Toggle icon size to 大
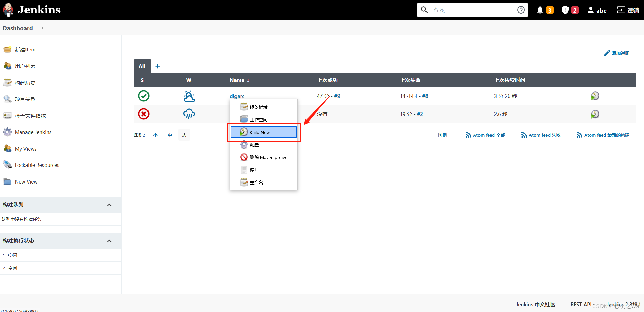Image resolution: width=644 pixels, height=312 pixels. [x=184, y=135]
